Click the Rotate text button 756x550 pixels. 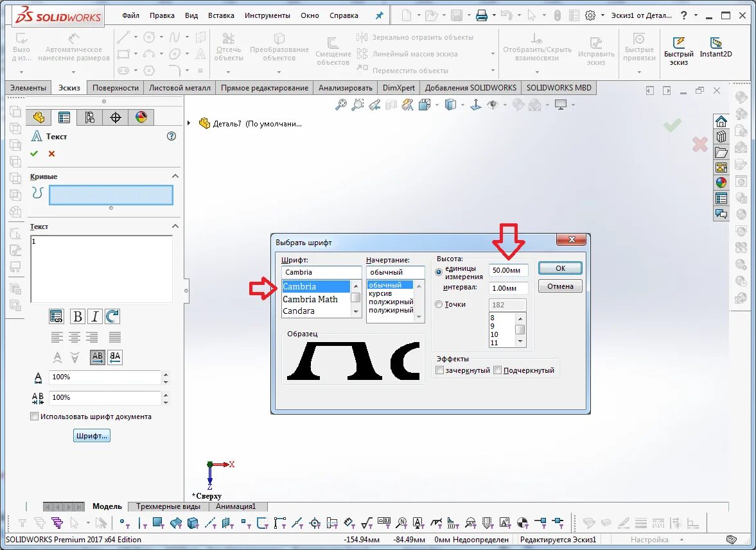pyautogui.click(x=112, y=316)
